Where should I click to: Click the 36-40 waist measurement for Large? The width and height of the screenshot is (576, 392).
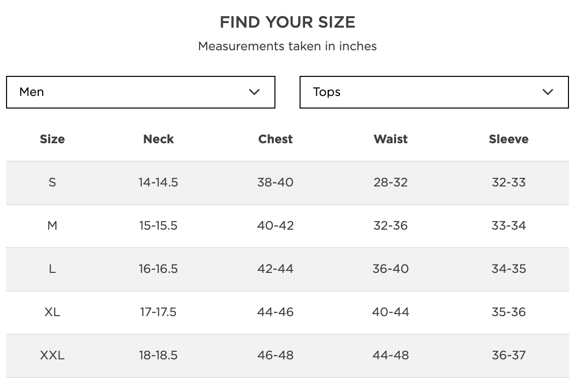pos(391,269)
